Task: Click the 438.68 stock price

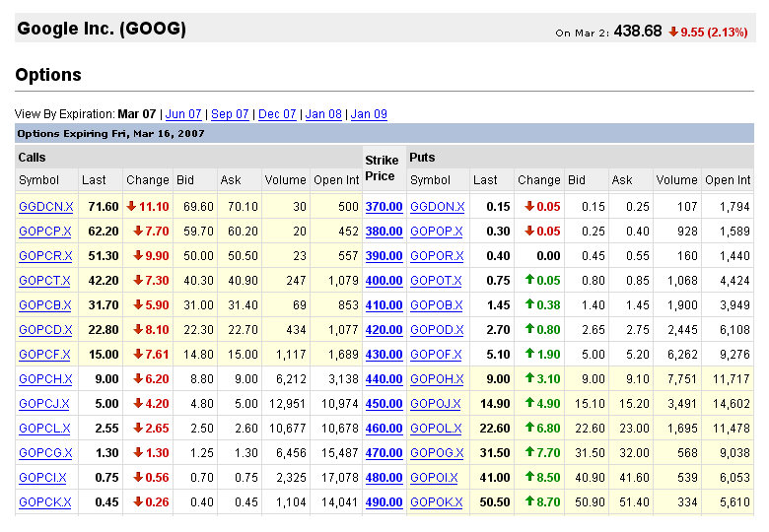Action: [638, 32]
